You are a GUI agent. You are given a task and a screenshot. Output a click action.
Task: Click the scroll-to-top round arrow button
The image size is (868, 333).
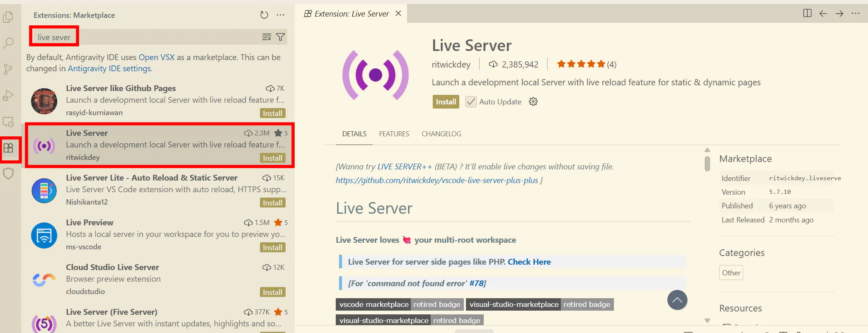677,300
